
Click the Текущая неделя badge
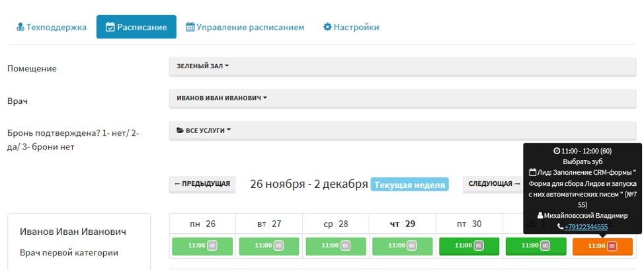(409, 185)
